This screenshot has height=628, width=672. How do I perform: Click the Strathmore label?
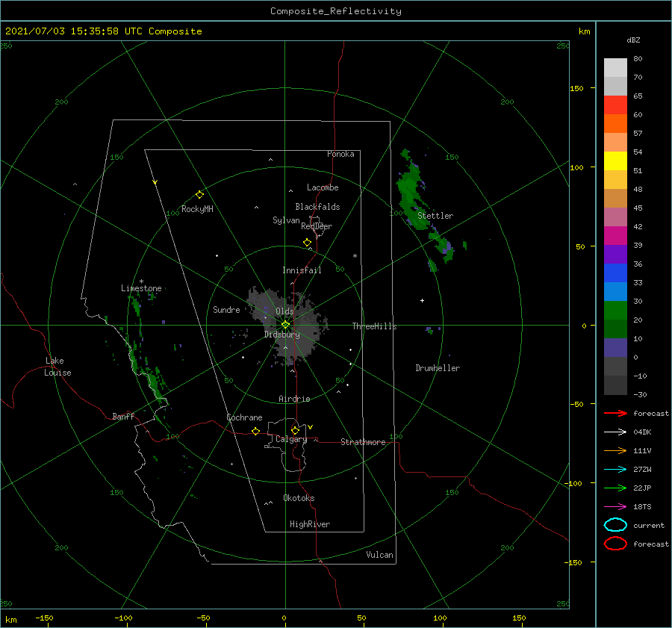[x=363, y=442]
